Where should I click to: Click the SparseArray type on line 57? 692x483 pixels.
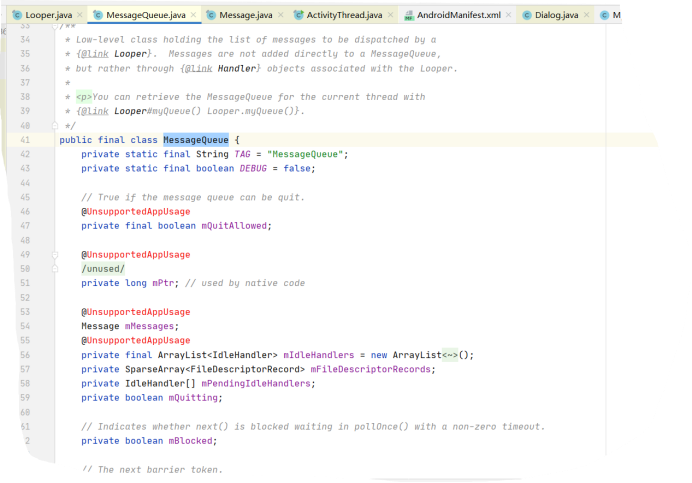[x=154, y=369]
